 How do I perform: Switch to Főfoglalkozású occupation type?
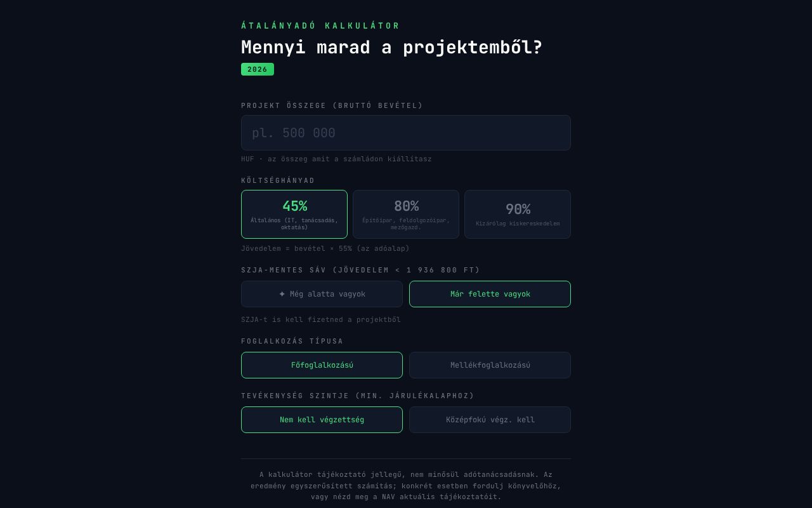pos(322,365)
